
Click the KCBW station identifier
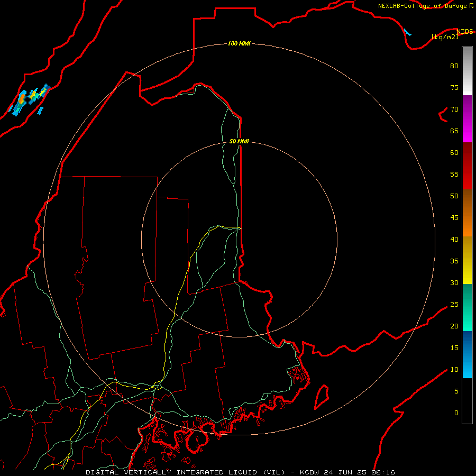tap(309, 472)
